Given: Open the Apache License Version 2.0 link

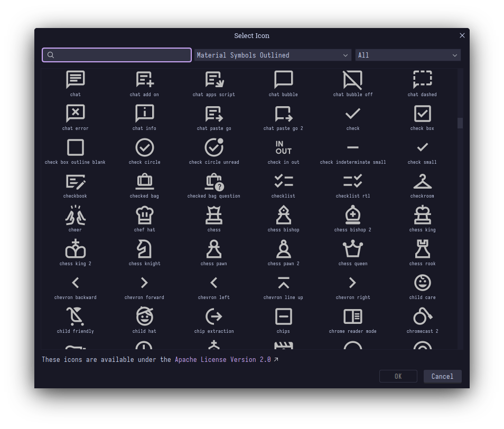Looking at the screenshot, I should [x=223, y=360].
